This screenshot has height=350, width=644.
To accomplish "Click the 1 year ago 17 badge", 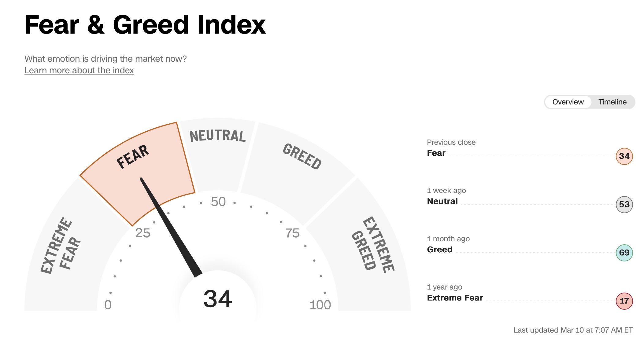I will [x=624, y=301].
